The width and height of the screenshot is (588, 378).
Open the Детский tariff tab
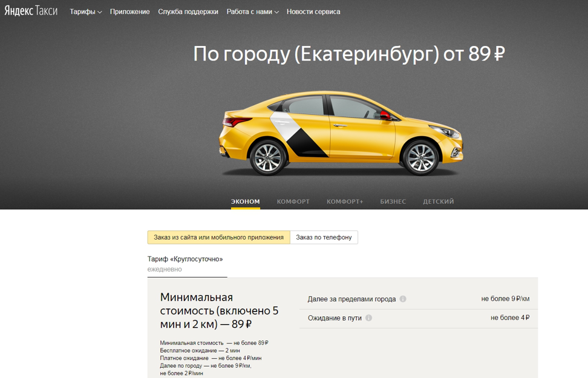tap(438, 201)
